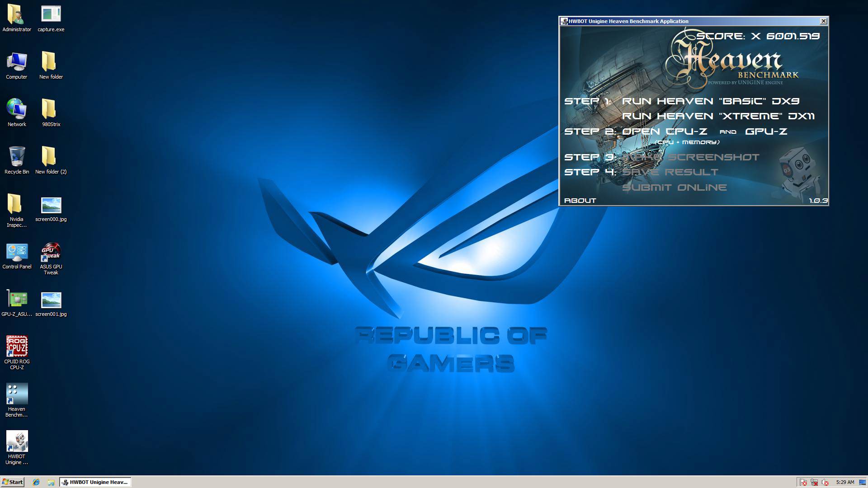
Task: Select ASUS GPU Tweak shortcut
Action: tap(51, 258)
